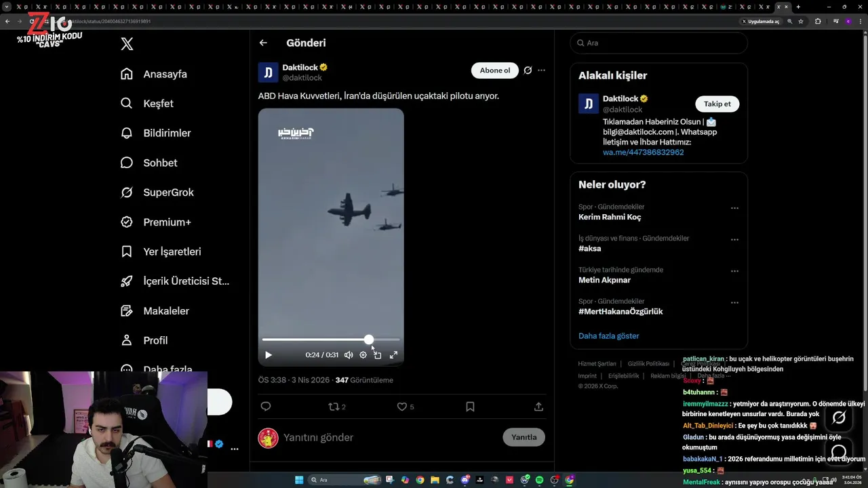The image size is (868, 488).
Task: Open Windows Start menu
Action: pyautogui.click(x=299, y=480)
